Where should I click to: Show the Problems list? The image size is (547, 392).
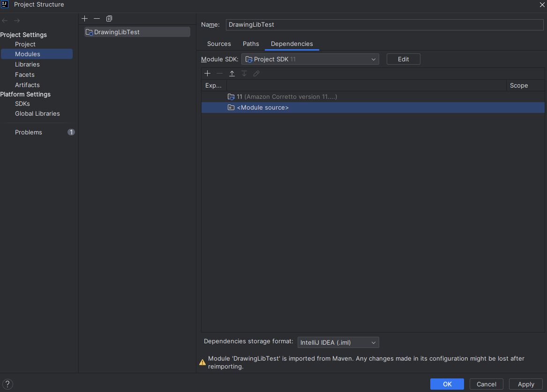29,133
